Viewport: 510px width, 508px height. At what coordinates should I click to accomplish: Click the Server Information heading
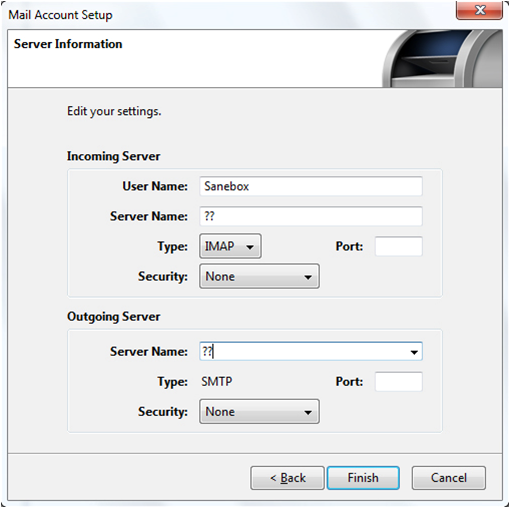pos(68,44)
